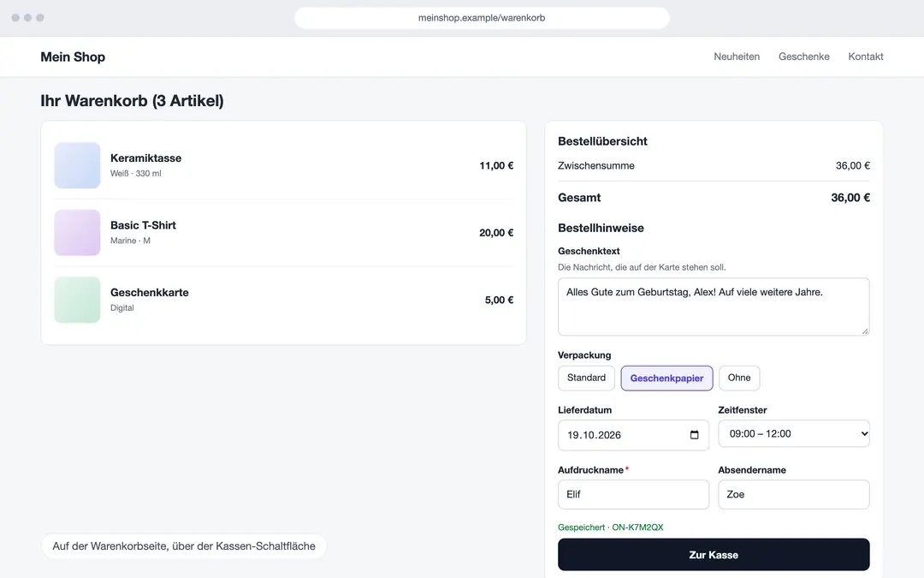924x578 pixels.
Task: Click the Keramiktasse product thumbnail
Action: click(x=77, y=165)
